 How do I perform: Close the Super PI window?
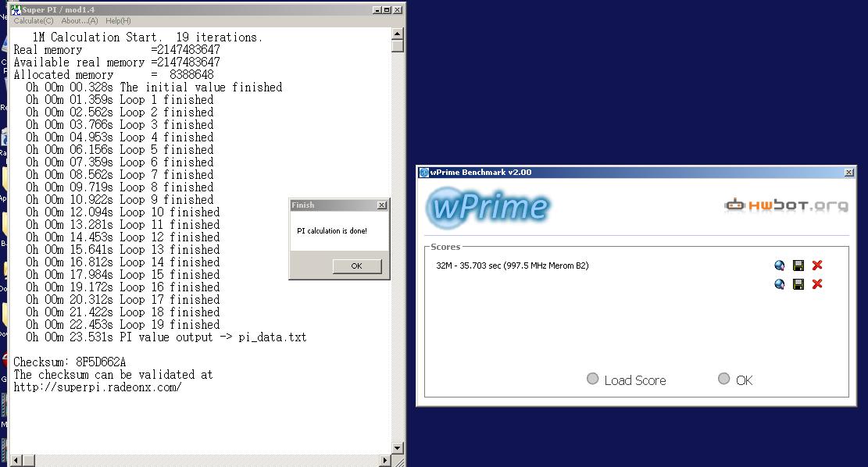[398, 10]
